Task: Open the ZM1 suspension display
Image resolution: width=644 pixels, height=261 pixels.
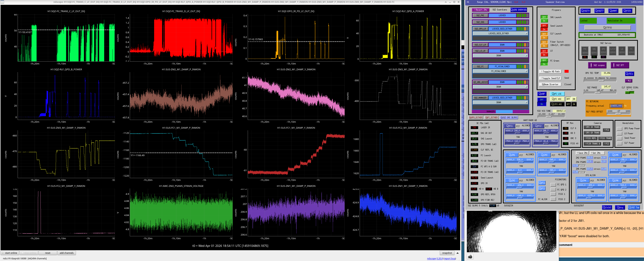Action: [512, 155]
